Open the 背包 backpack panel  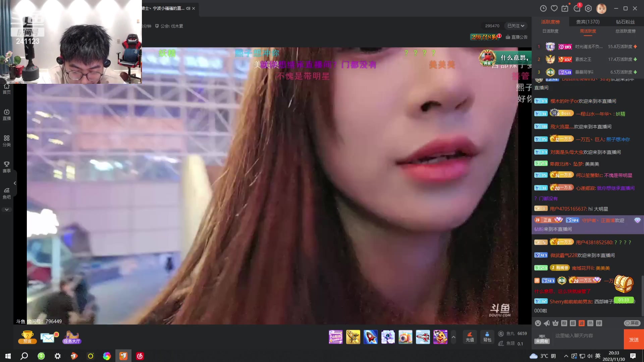coord(487,337)
